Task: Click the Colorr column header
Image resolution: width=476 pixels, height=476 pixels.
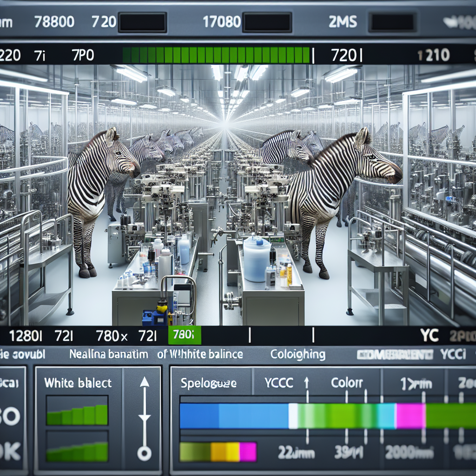Action: click(347, 383)
